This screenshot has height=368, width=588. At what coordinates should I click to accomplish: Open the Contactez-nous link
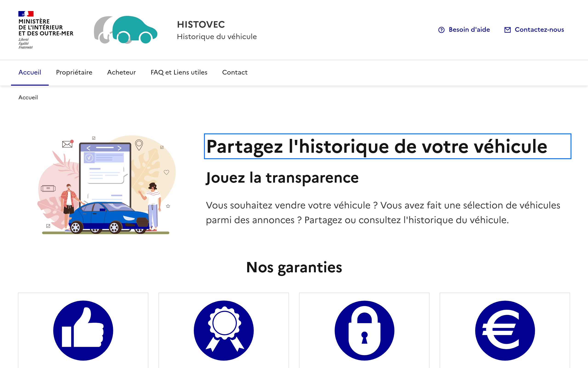click(534, 30)
